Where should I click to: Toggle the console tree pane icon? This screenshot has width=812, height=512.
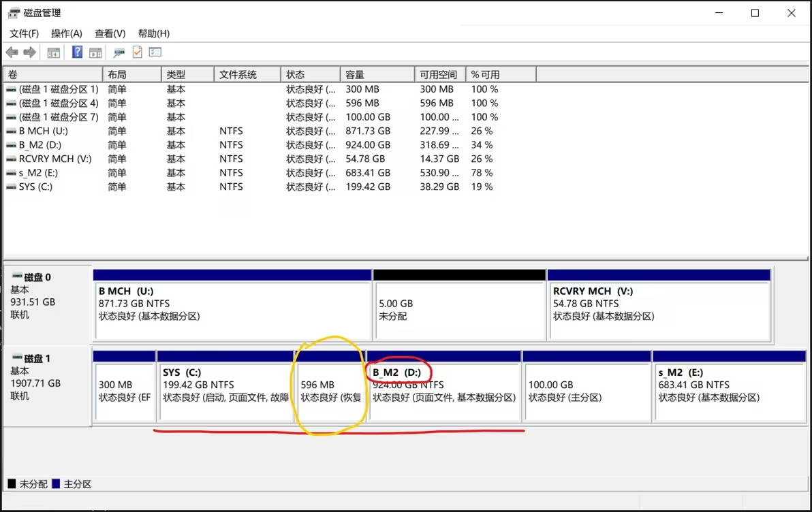coord(53,52)
